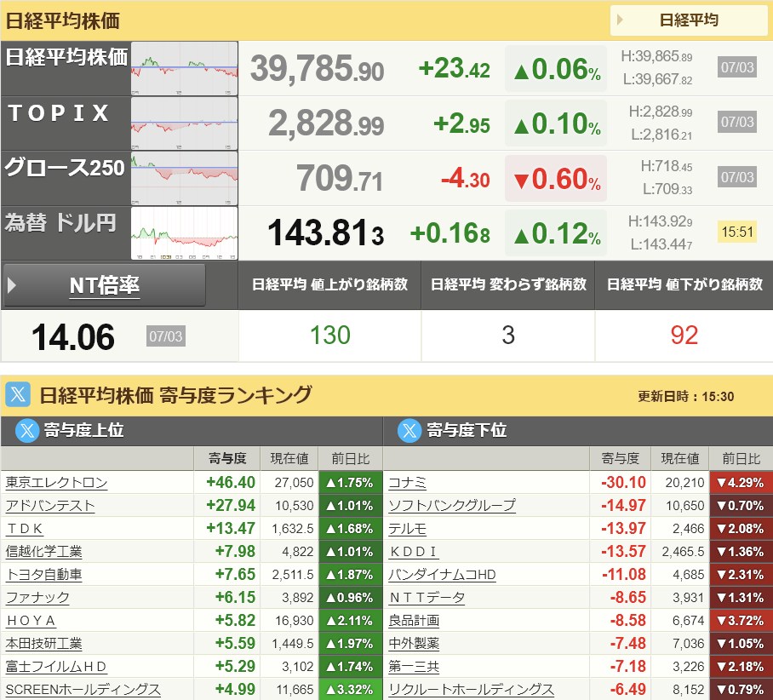Open the 日経平均 button at top right
The width and height of the screenshot is (773, 700).
[x=688, y=20]
